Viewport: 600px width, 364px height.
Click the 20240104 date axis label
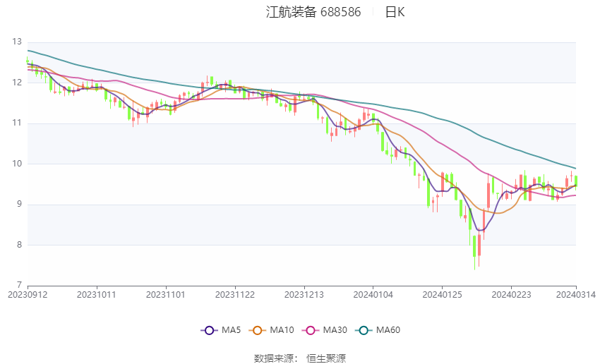click(373, 295)
